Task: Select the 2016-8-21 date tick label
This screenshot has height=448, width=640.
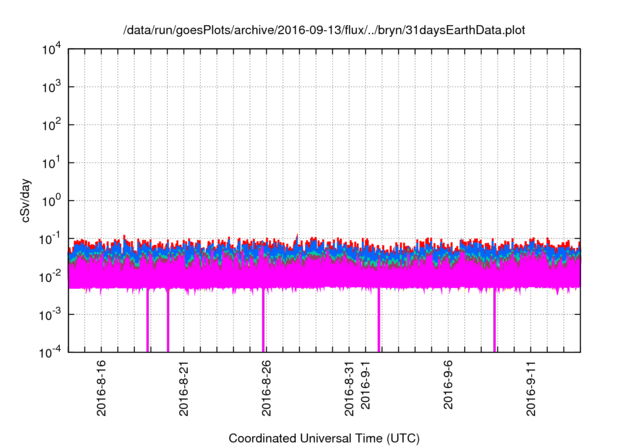Action: (x=184, y=388)
